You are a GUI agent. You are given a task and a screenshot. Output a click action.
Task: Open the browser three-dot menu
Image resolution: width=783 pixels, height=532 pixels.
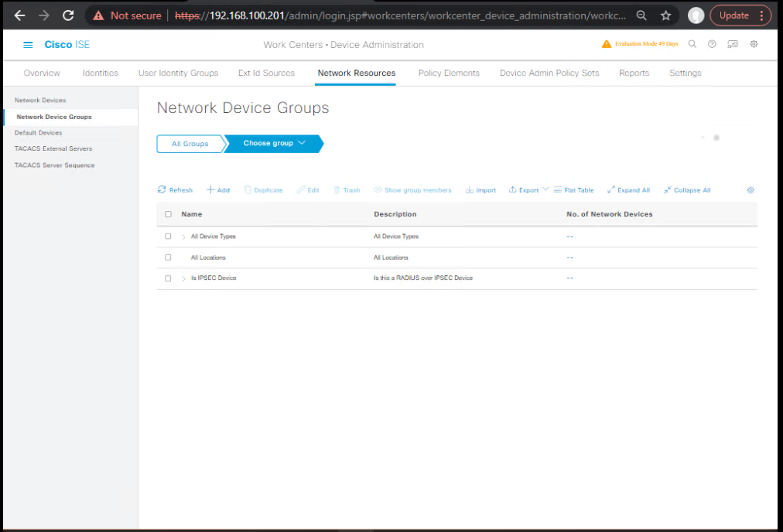coord(761,15)
